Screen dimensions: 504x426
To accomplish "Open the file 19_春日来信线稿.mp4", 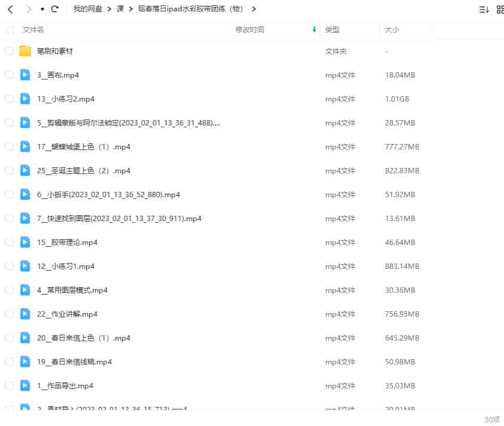I will pos(75,361).
